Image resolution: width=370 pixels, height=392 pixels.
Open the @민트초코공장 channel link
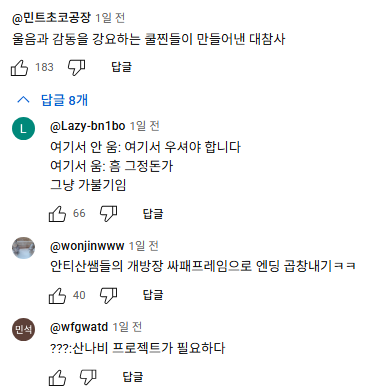51,18
